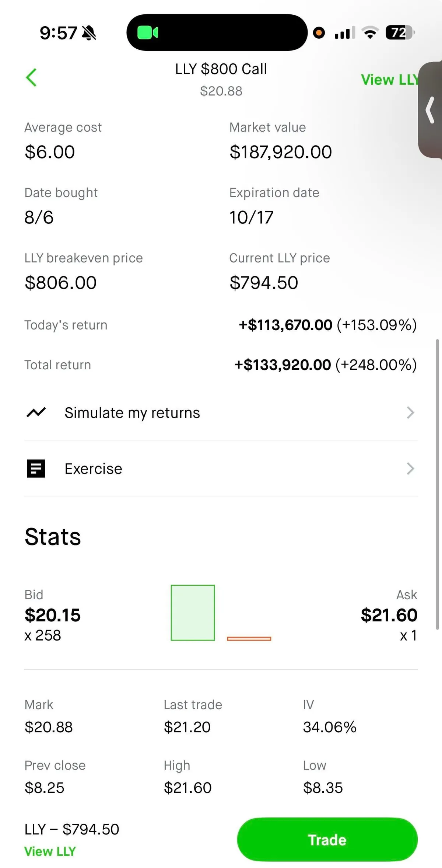
Task: Expand the Exercise row chevron
Action: point(410,468)
